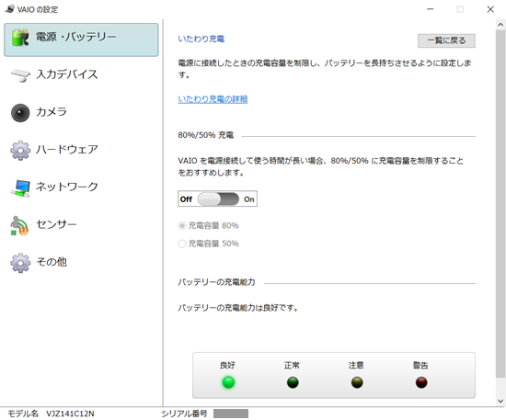Select the 充電容量 50% radio button

pos(182,244)
